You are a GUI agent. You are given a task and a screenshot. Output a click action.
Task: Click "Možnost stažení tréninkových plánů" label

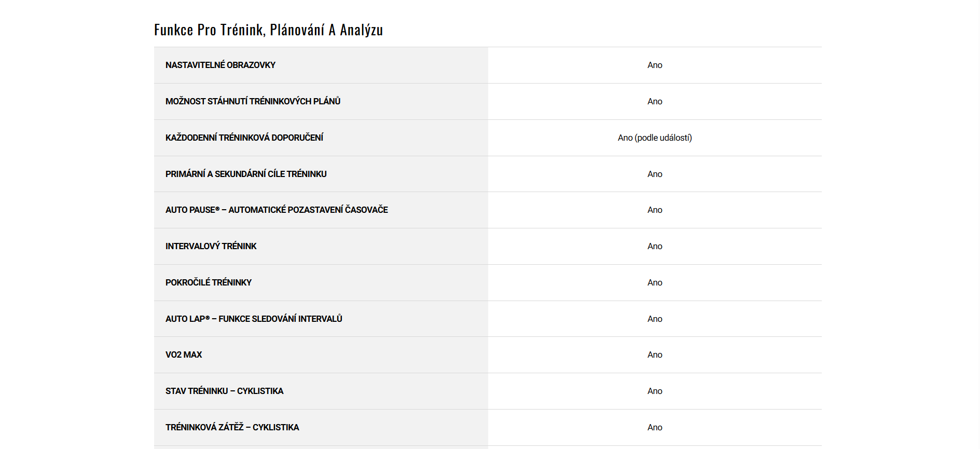[x=253, y=102]
